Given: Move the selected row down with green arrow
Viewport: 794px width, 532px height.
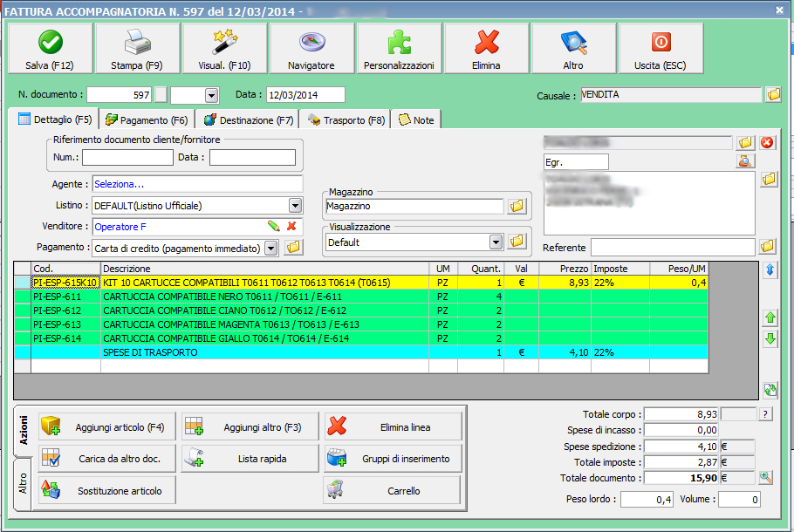Looking at the screenshot, I should [x=770, y=339].
